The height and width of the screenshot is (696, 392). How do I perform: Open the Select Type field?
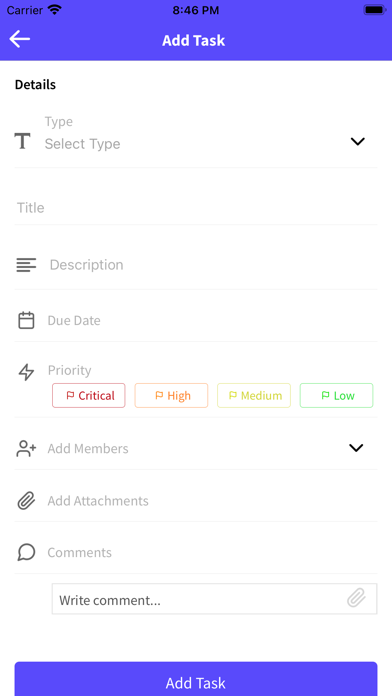[196, 135]
